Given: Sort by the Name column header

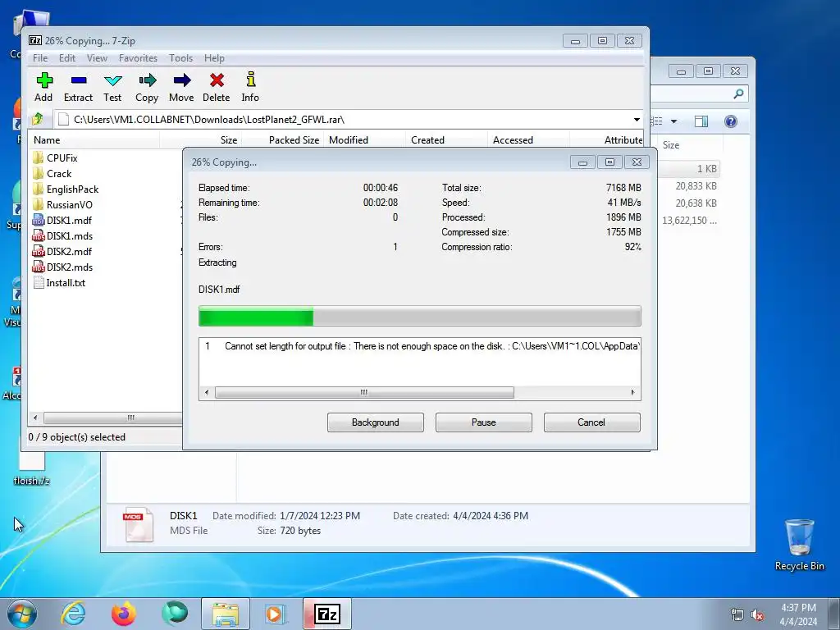Looking at the screenshot, I should coord(94,139).
